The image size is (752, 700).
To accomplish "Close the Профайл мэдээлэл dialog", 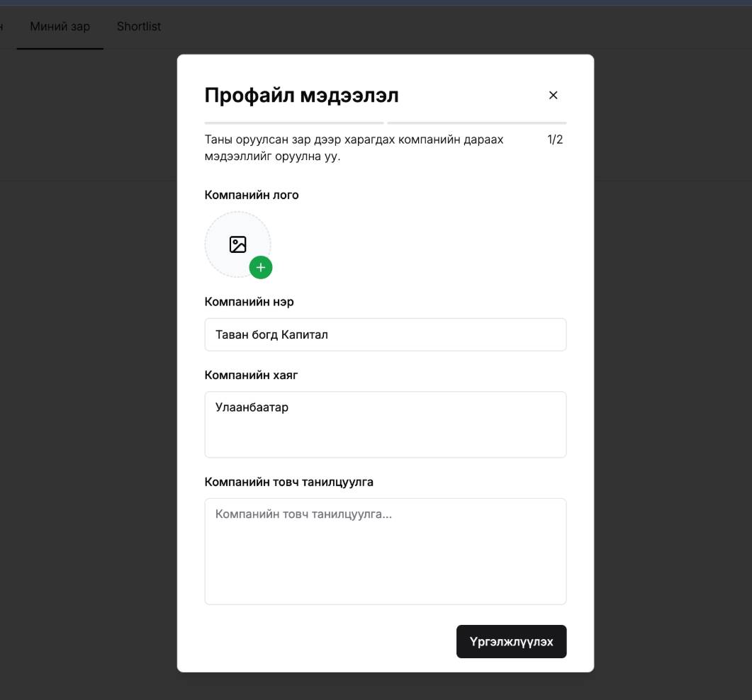I will pos(554,95).
